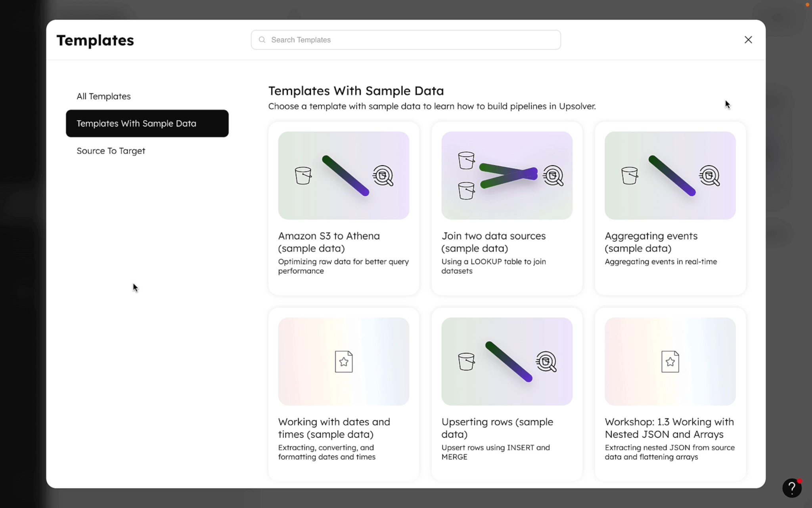Click the Workshop nested JSON template thumbnail
This screenshot has width=812, height=508.
pyautogui.click(x=670, y=361)
